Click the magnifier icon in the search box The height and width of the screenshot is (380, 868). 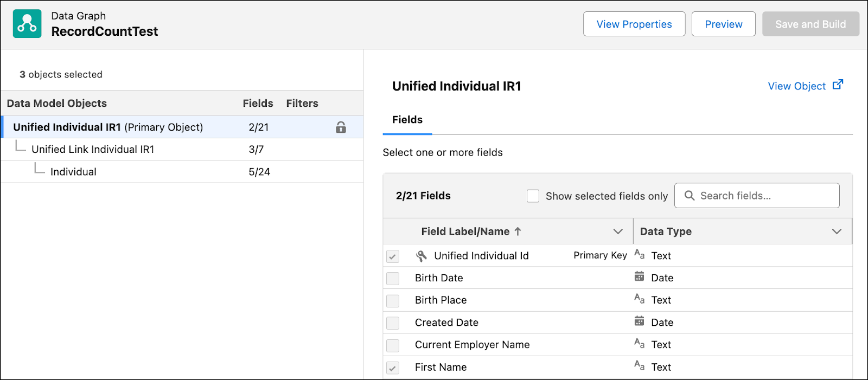point(689,196)
